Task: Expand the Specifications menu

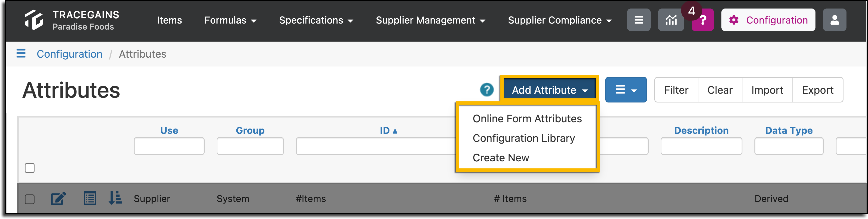Action: (x=316, y=20)
